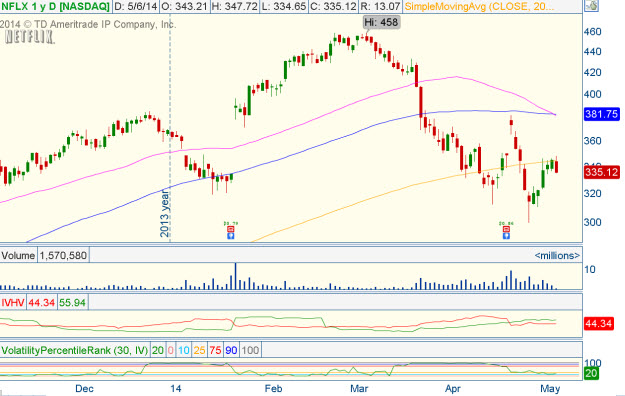Click the green '20' percentile rank value
This screenshot has height=396, width=625.
pyautogui.click(x=157, y=350)
